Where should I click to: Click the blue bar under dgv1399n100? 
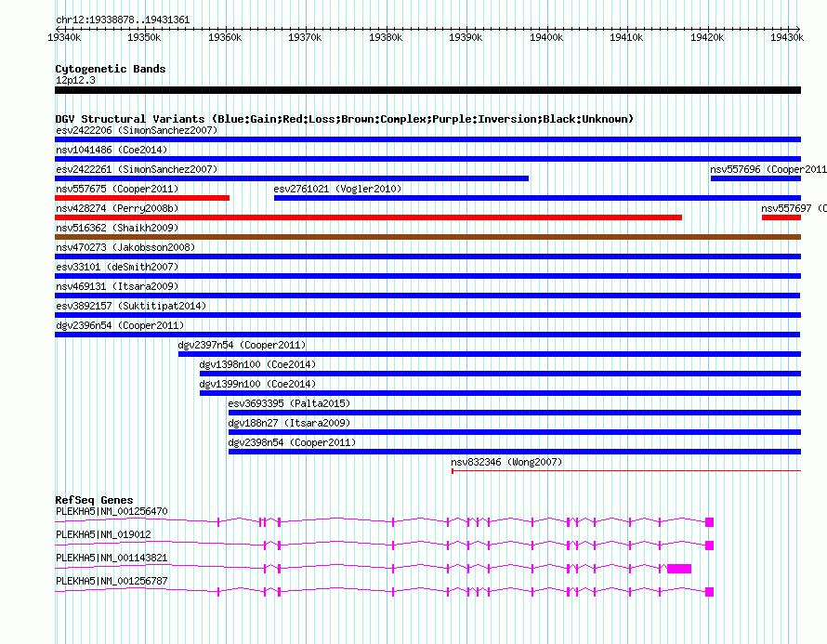501,393
